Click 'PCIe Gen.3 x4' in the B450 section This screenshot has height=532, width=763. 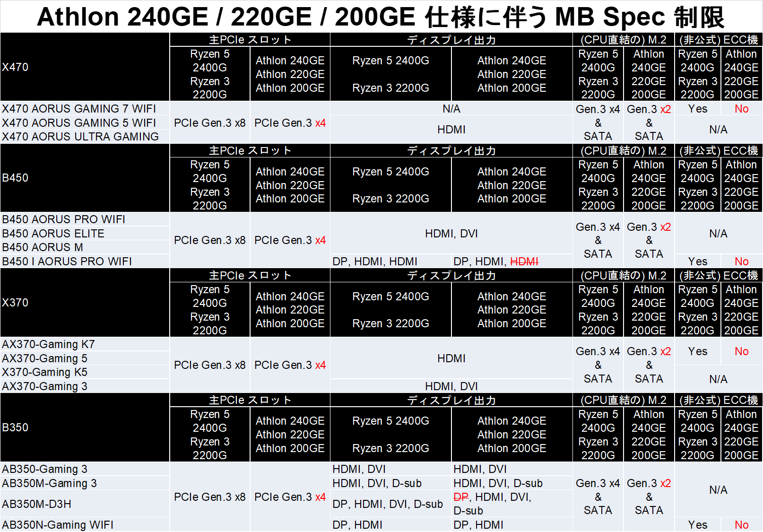coord(290,240)
